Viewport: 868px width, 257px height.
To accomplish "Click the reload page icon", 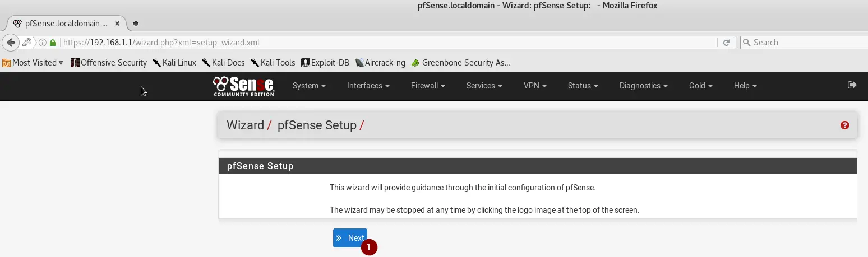I will [726, 43].
